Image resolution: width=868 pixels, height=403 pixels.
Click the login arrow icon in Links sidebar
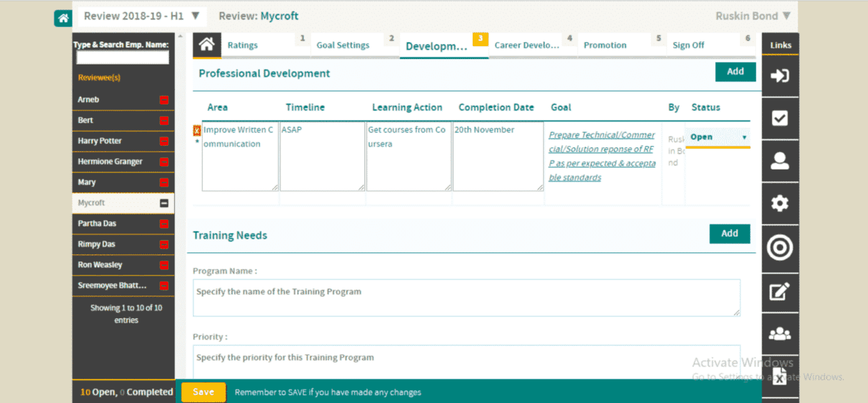[x=780, y=75]
